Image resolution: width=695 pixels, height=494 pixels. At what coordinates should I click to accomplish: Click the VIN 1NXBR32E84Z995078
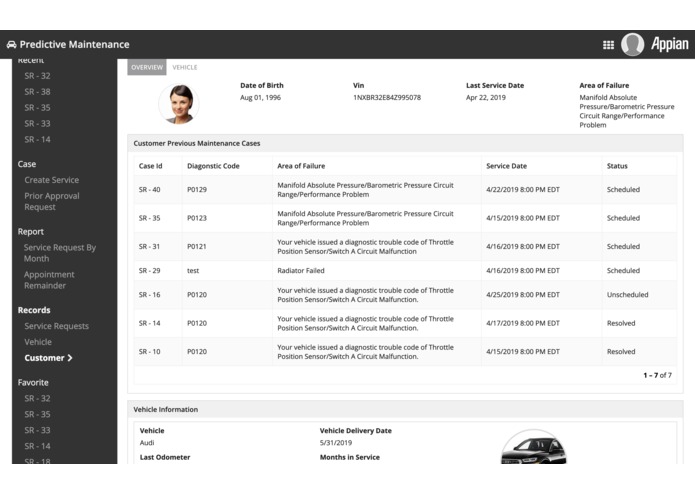click(387, 97)
